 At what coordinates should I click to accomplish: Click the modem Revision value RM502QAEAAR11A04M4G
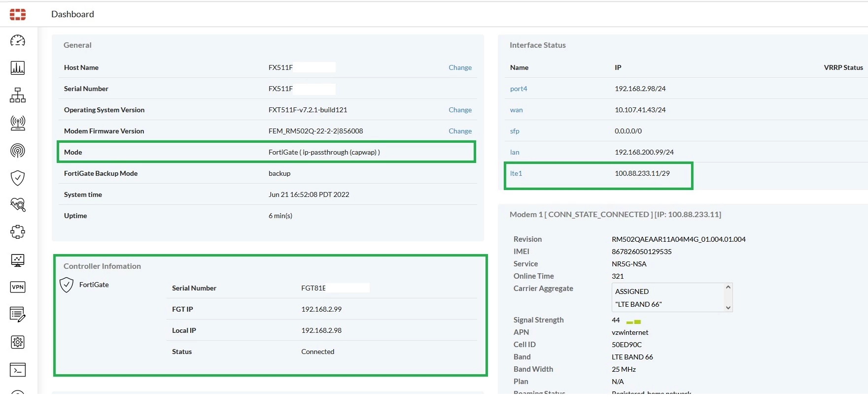click(x=678, y=239)
